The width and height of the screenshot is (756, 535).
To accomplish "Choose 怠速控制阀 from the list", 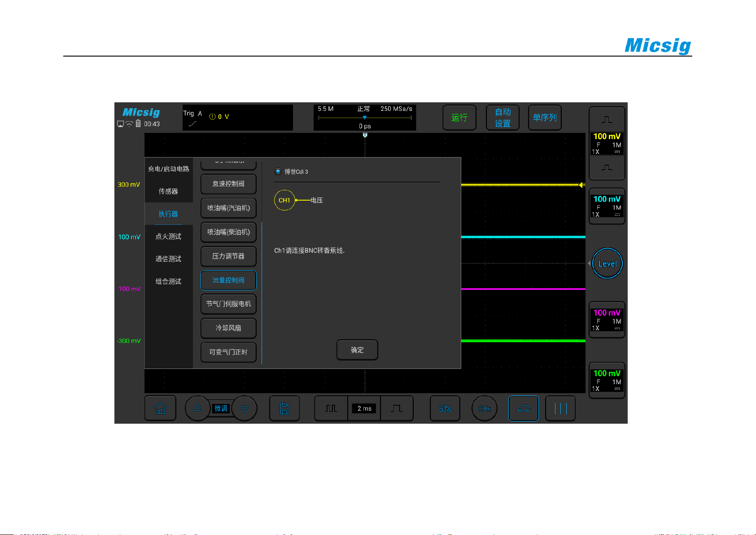I will (228, 184).
